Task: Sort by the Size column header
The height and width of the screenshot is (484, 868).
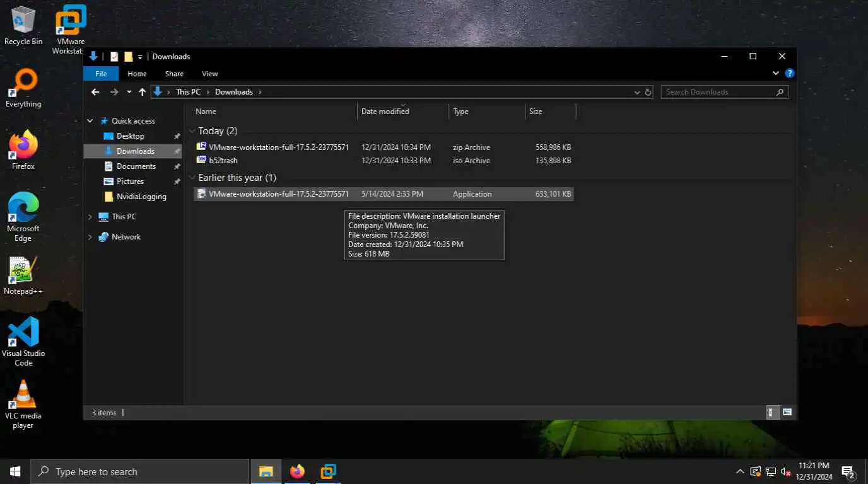Action: click(551, 112)
